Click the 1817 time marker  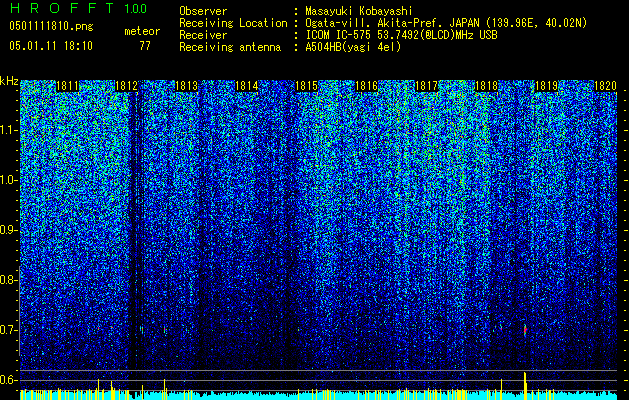coord(426,86)
